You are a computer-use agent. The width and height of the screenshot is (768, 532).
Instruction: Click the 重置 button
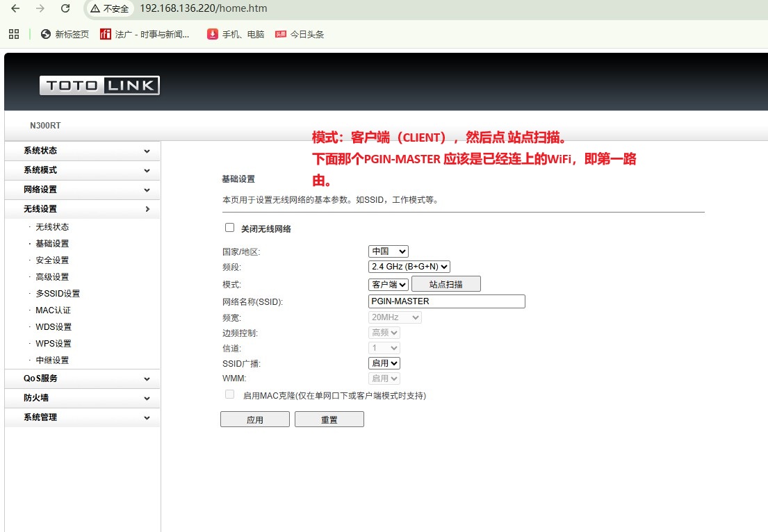329,419
